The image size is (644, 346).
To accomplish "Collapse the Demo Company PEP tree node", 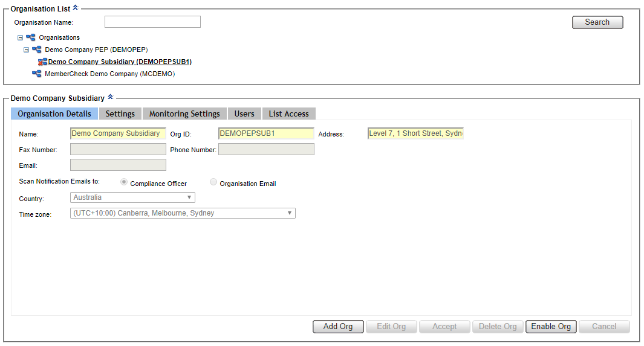I will point(26,50).
